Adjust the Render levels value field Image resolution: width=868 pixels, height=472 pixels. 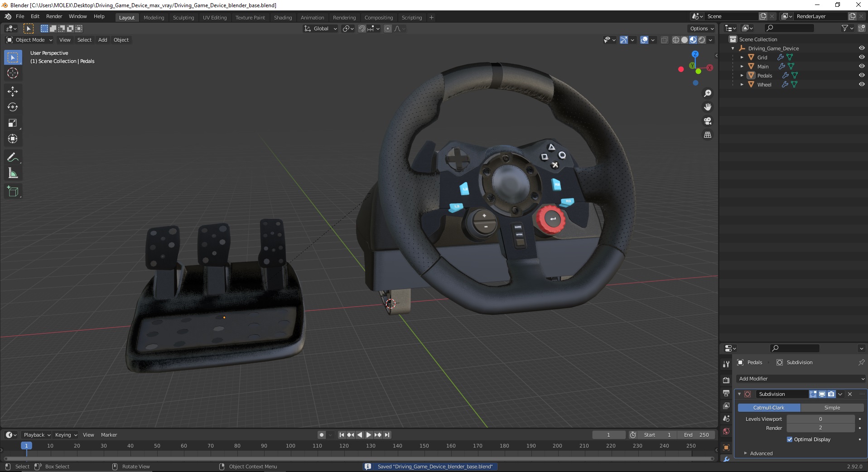click(x=820, y=428)
